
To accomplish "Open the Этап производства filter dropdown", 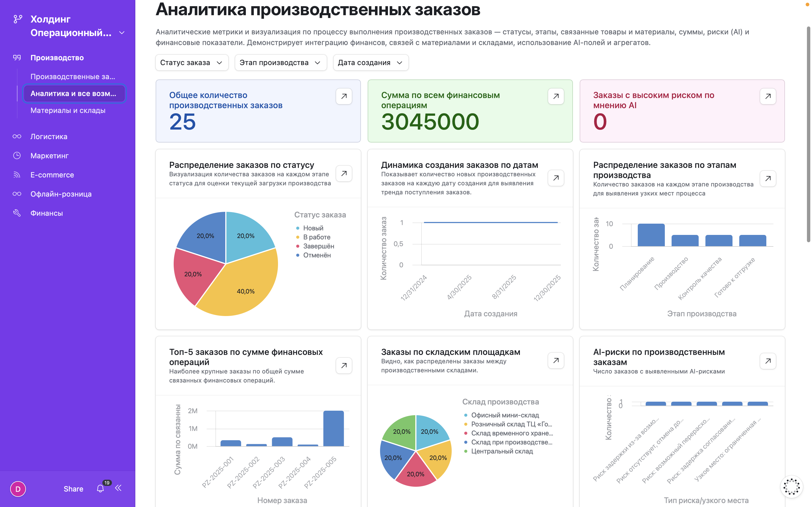I will tap(281, 62).
